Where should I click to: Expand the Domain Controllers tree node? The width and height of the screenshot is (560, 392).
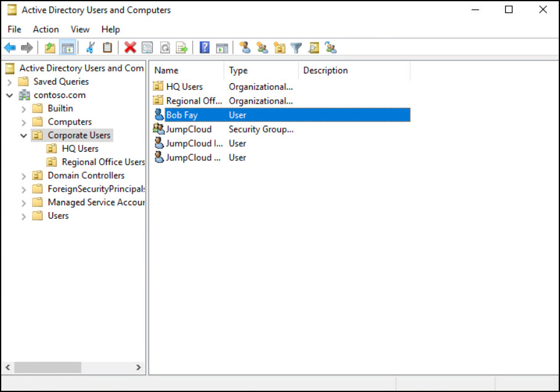click(24, 176)
